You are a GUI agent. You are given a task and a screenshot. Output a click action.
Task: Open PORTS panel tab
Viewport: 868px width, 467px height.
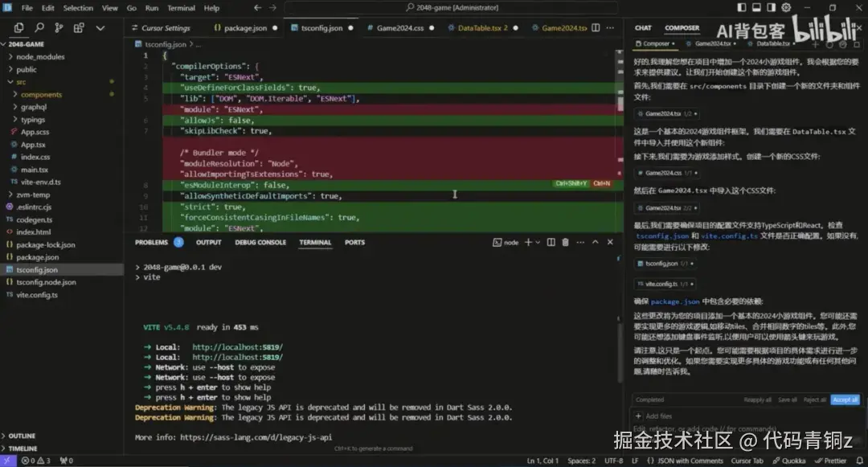[x=355, y=243]
